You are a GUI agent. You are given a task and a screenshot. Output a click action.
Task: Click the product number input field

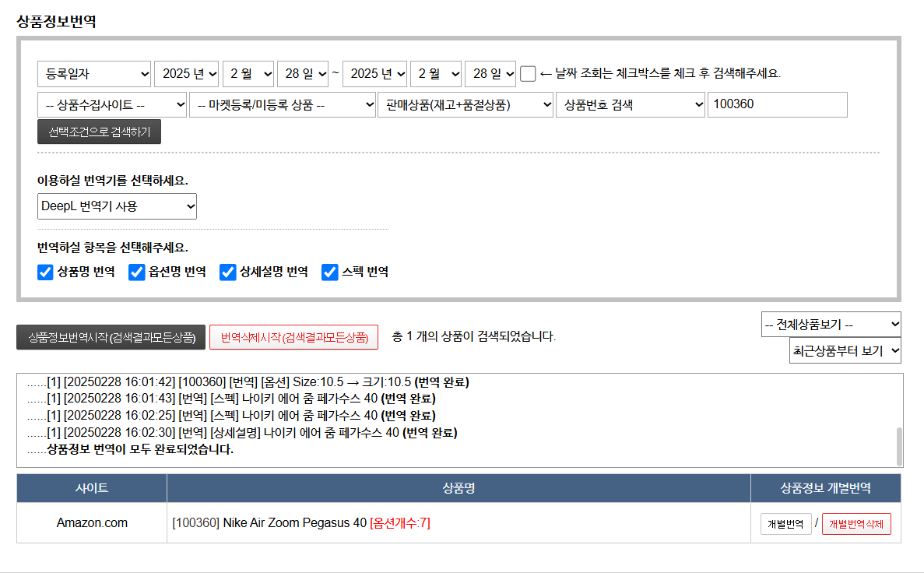pos(776,105)
